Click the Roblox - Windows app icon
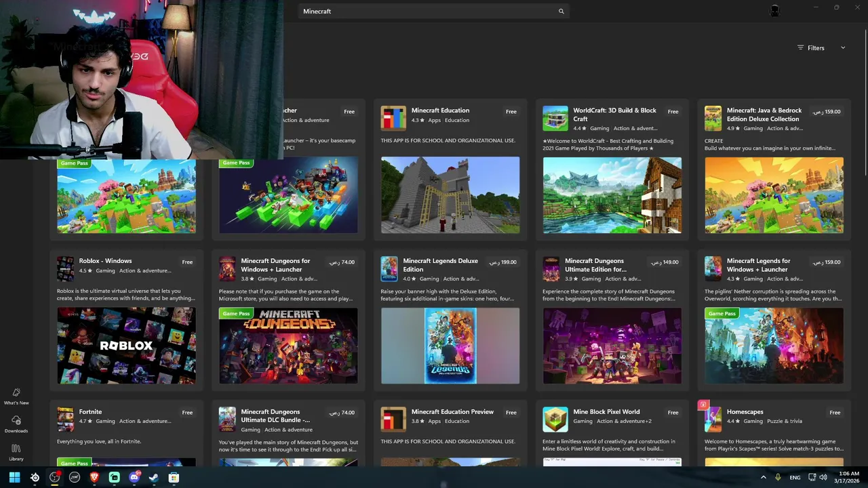 [x=65, y=268]
